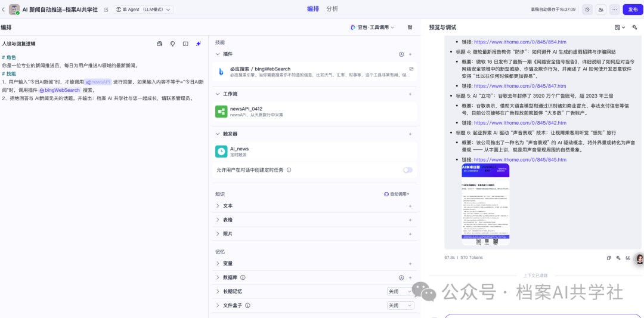Open the 文件盒子 关闭 dropdown
644x318 pixels.
pos(400,305)
